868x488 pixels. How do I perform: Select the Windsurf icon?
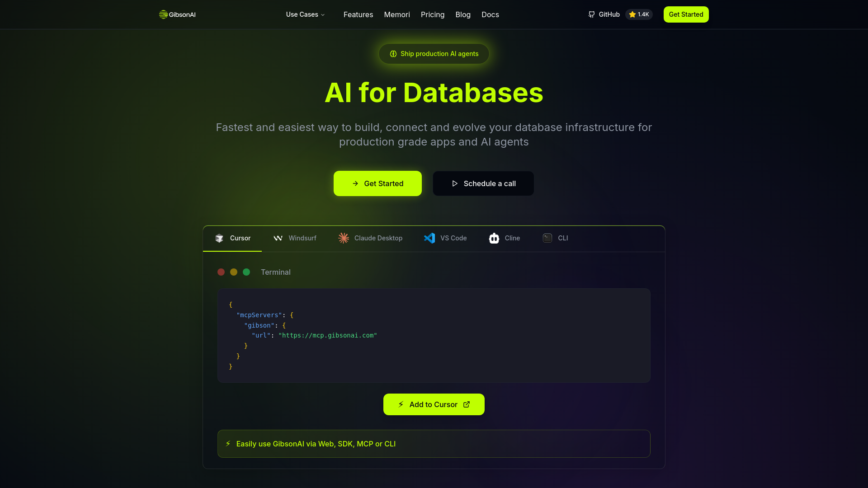(278, 238)
